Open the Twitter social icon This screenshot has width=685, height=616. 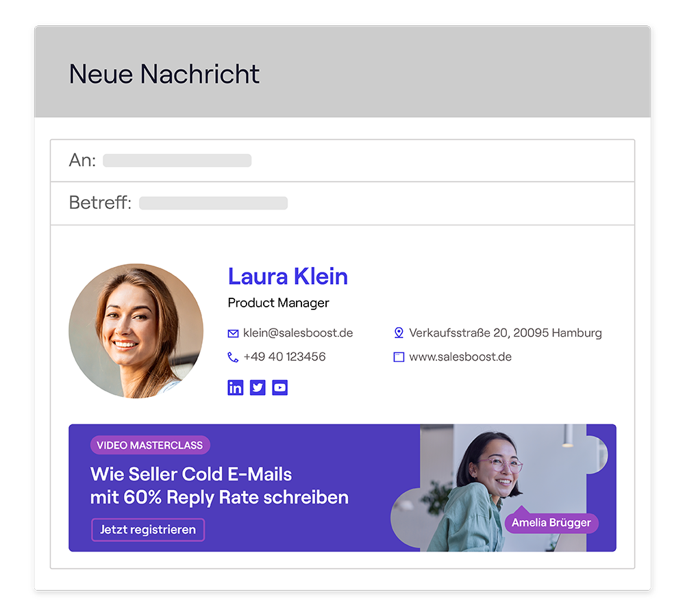click(x=258, y=387)
